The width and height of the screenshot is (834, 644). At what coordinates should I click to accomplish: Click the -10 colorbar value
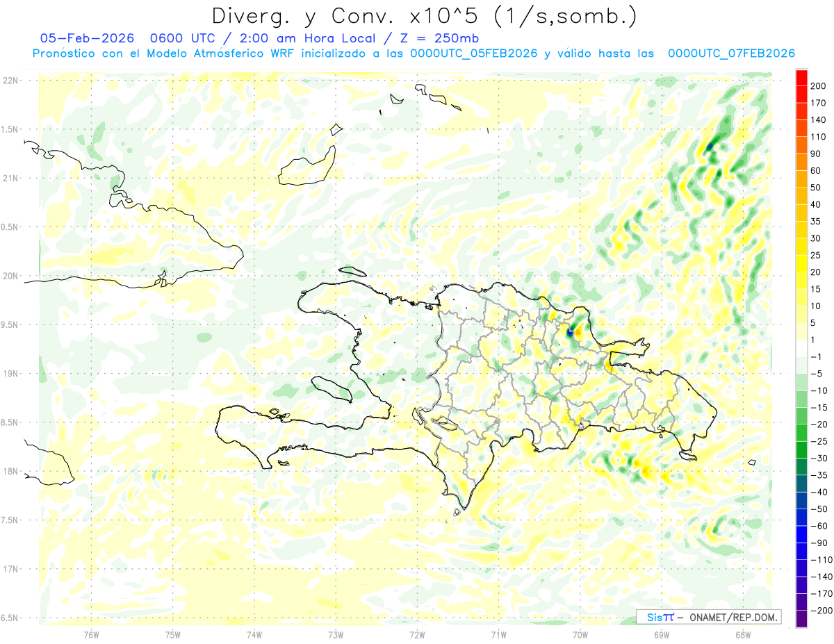tap(818, 390)
